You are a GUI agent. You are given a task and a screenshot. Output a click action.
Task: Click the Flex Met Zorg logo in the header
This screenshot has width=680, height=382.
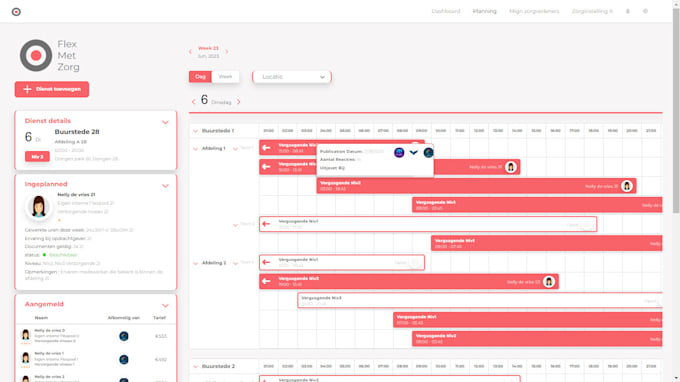[16, 12]
